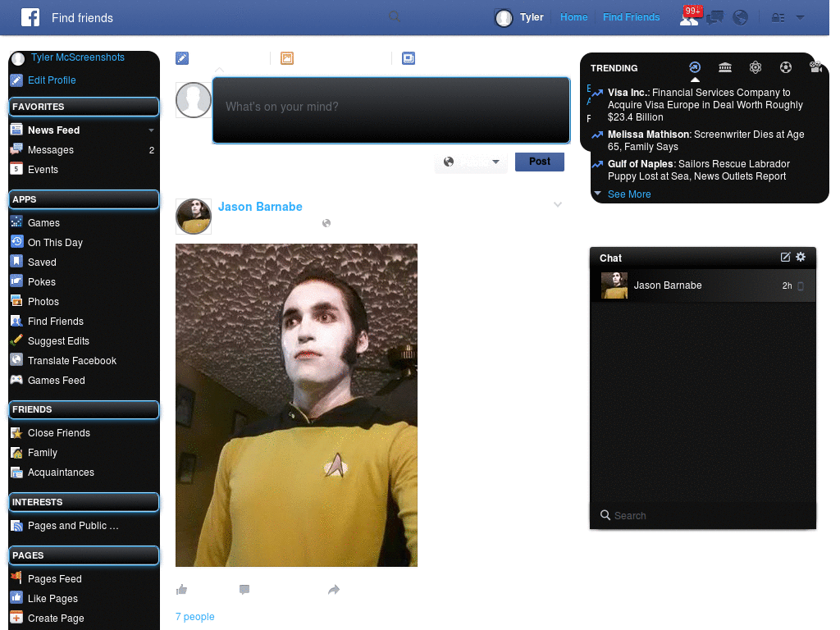
Task: Click the share arrow icon
Action: pos(334,590)
